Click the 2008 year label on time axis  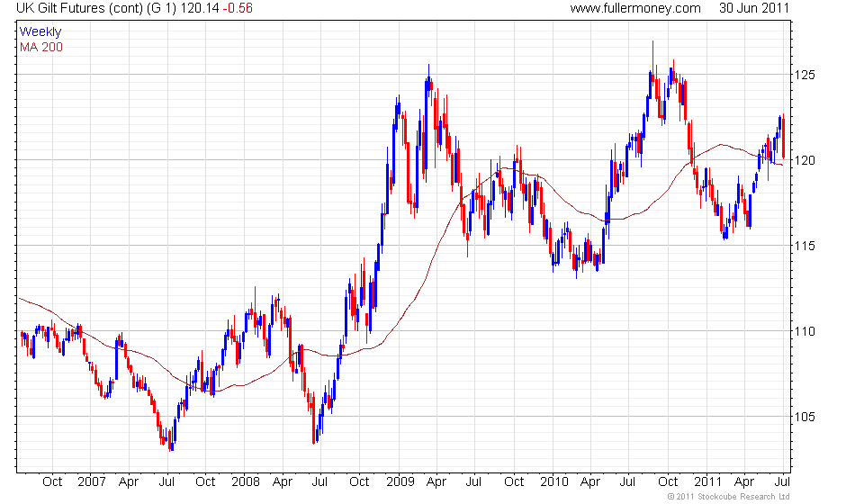pos(245,481)
